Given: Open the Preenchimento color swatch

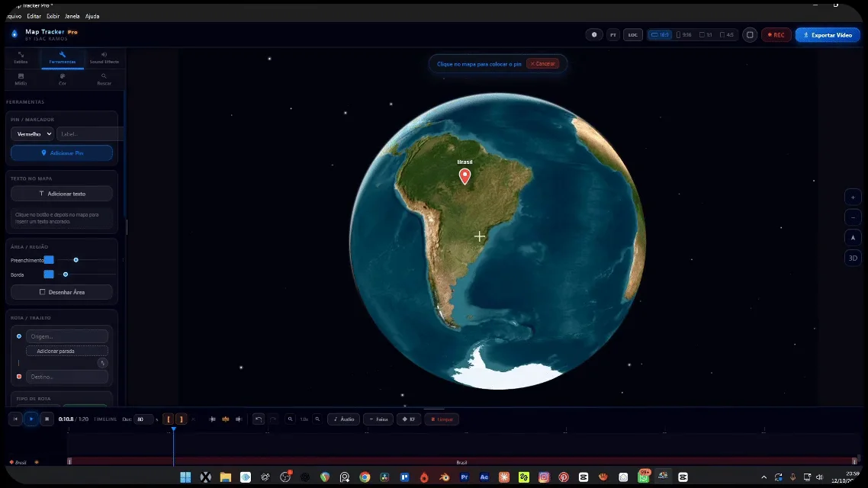Looking at the screenshot, I should click(49, 260).
